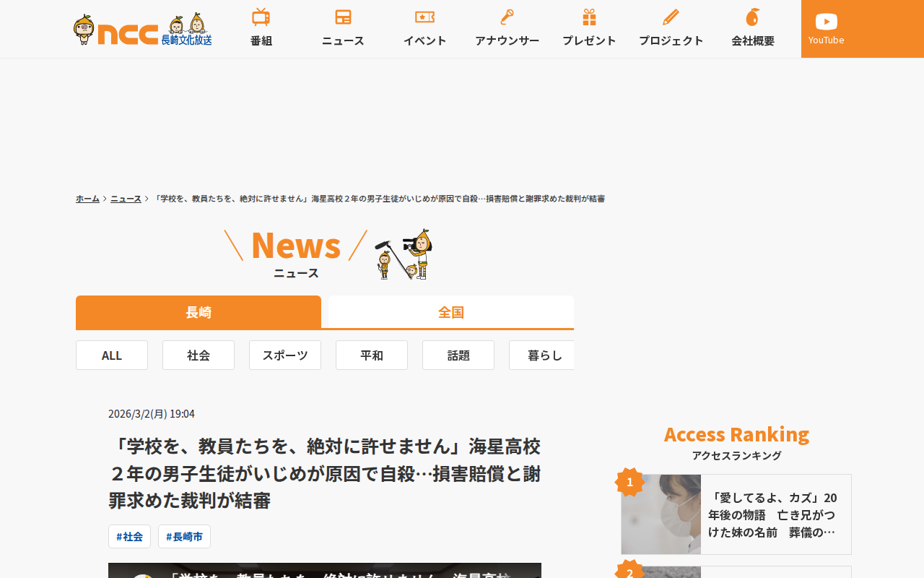Screen dimensions: 924x578
Task: Open the イベント ticket icon
Action: click(424, 17)
